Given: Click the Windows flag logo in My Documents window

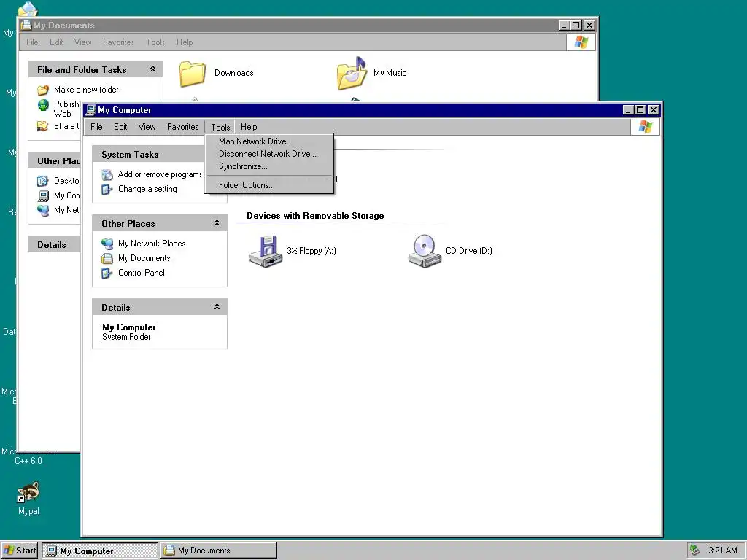Looking at the screenshot, I should pos(581,42).
